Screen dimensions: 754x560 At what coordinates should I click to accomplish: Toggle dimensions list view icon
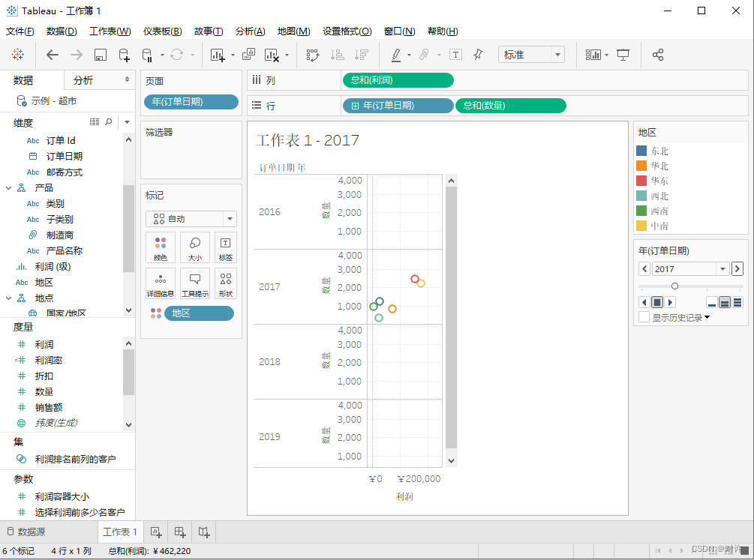pyautogui.click(x=95, y=122)
